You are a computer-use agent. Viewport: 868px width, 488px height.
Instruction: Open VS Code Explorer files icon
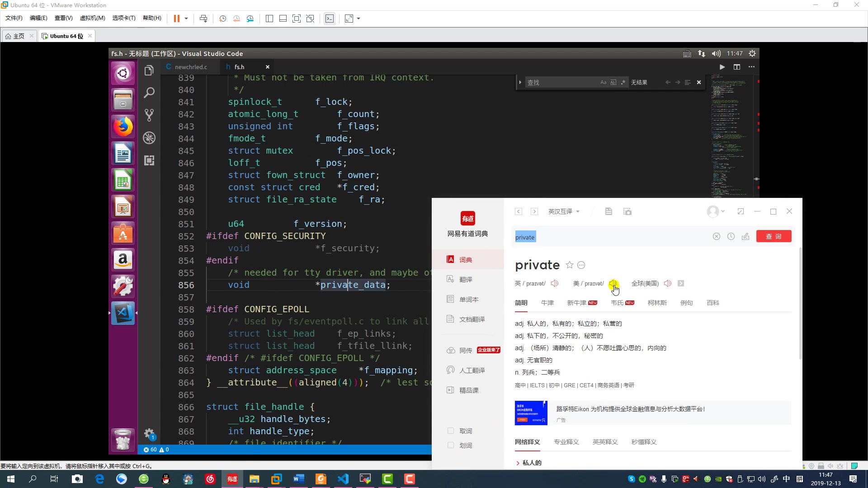[149, 71]
